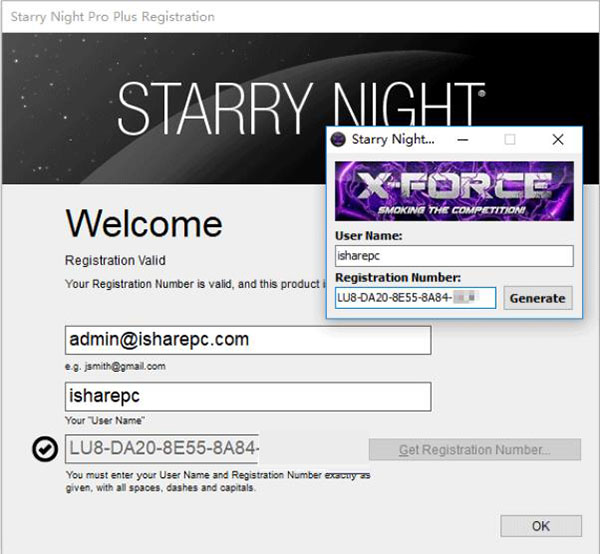The width and height of the screenshot is (600, 554).
Task: Click the 'Starry Night Pro Plus Registration' title
Action: tap(112, 17)
